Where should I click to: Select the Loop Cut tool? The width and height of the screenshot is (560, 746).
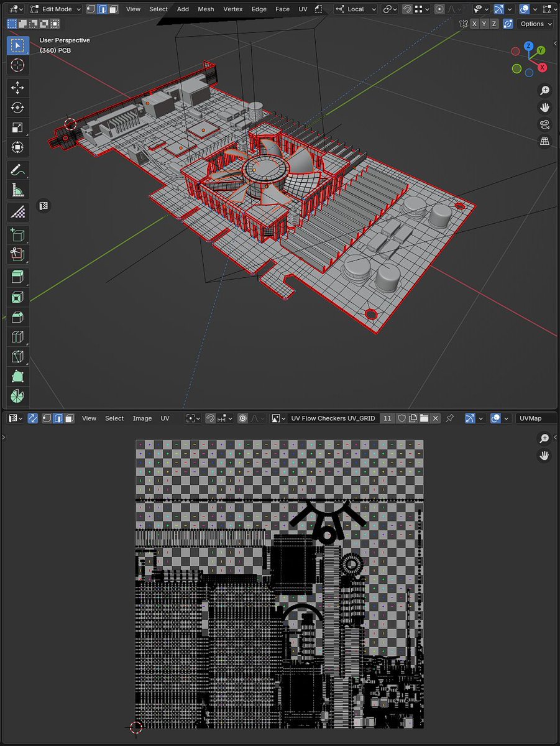17,336
